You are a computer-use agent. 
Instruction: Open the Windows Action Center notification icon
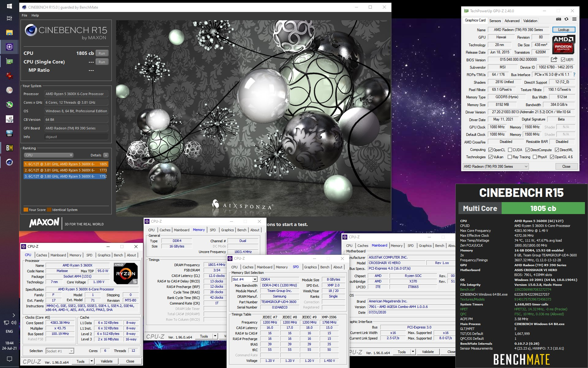pyautogui.click(x=9, y=359)
